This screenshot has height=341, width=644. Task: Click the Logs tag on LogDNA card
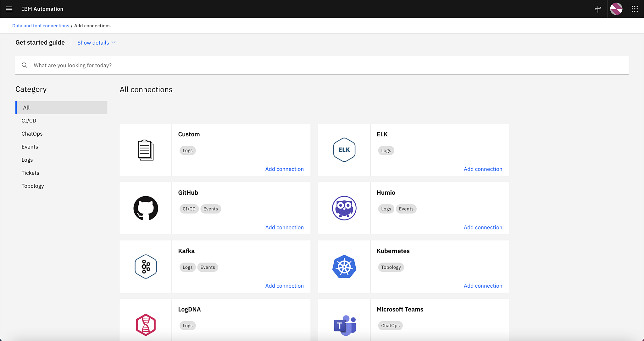[x=187, y=326]
